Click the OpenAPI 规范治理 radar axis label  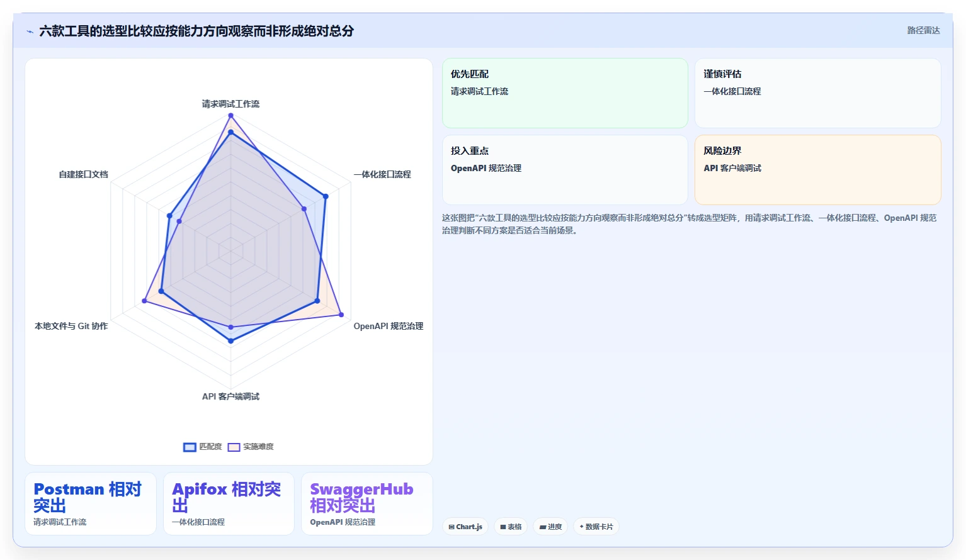coord(388,326)
